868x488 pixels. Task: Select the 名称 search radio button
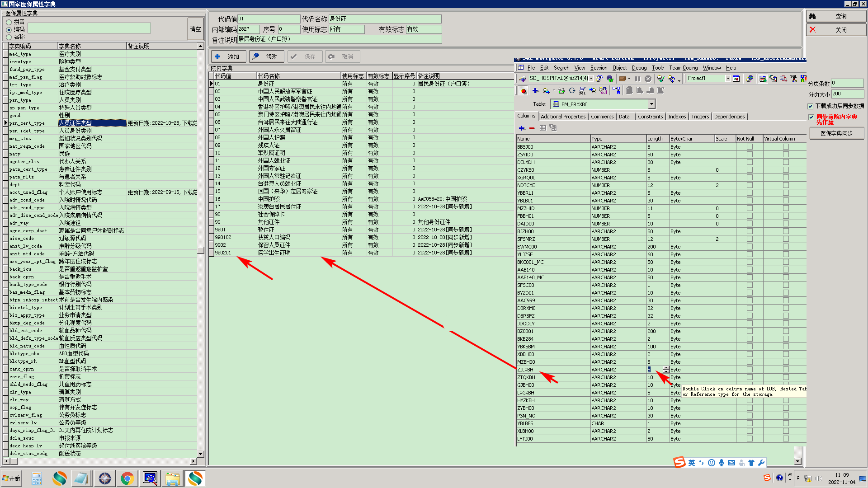[9, 37]
